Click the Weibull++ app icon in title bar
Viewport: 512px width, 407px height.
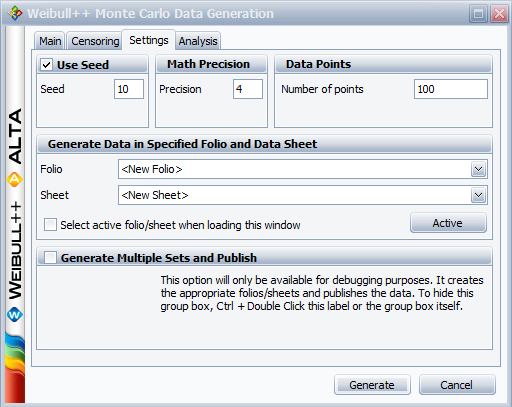click(15, 13)
